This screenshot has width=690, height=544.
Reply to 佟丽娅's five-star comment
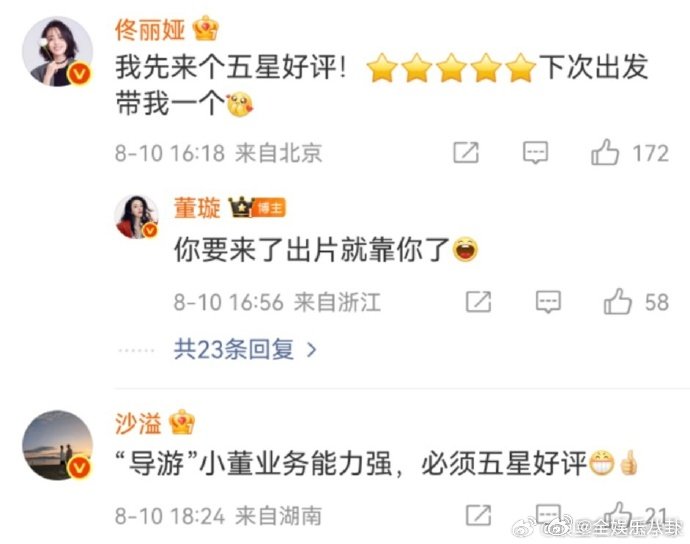(x=536, y=153)
